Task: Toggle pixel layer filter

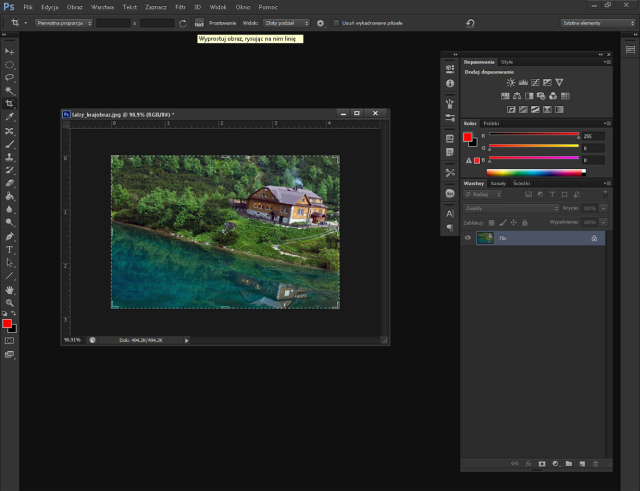Action: point(528,195)
